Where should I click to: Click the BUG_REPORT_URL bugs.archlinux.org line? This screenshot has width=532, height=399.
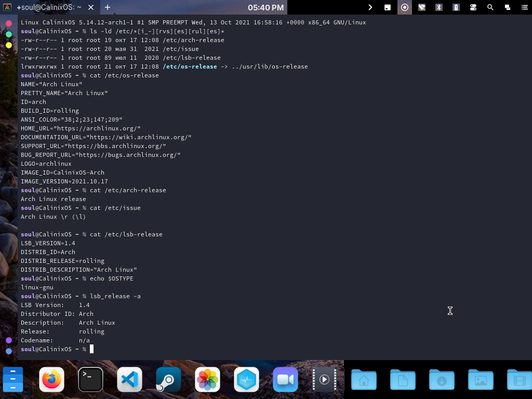[x=100, y=155]
